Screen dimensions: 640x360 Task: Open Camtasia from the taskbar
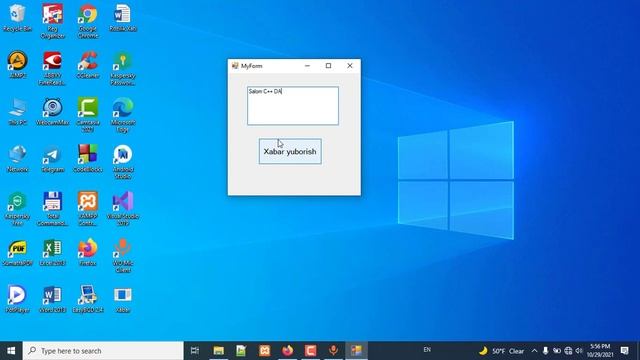tap(311, 351)
